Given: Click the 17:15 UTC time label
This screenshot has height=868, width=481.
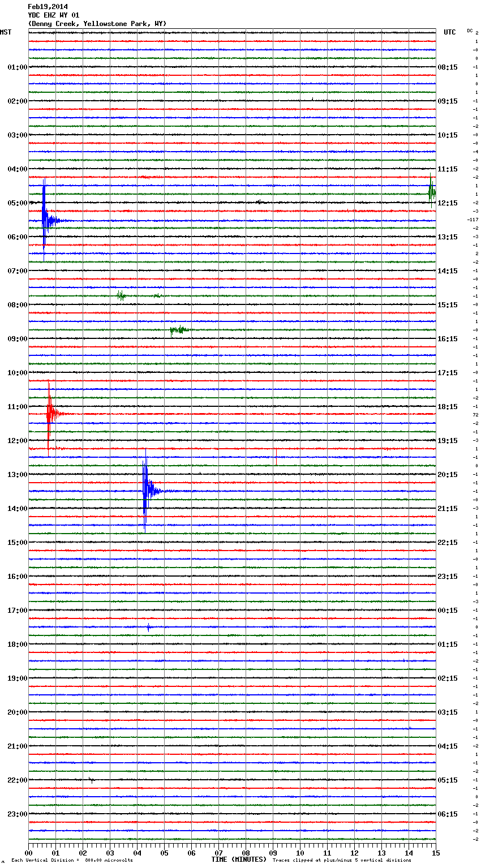Looking at the screenshot, I should point(448,373).
